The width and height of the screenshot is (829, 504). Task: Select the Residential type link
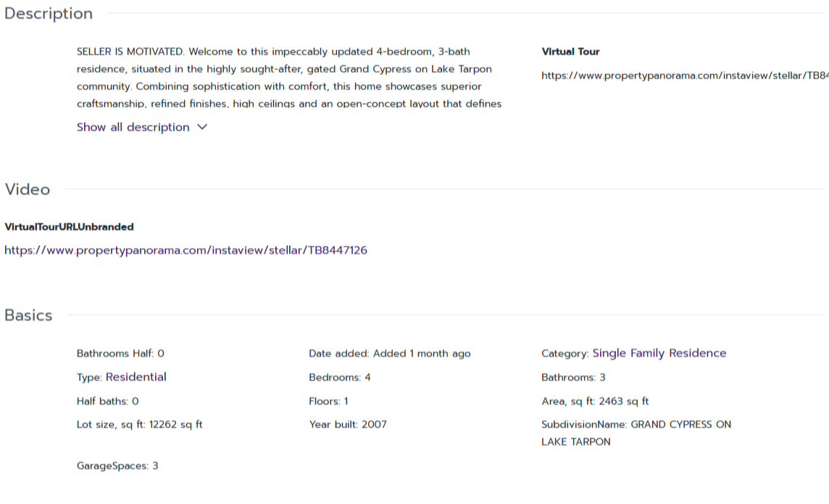tap(136, 377)
